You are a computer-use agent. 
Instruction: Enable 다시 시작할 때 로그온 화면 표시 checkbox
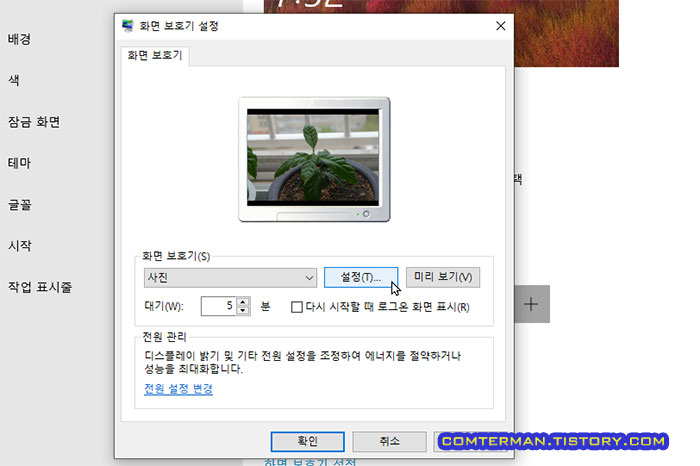(296, 307)
